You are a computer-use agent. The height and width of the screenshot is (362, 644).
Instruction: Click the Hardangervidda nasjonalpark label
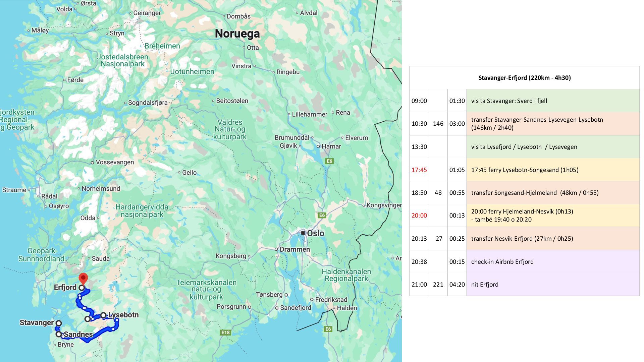(142, 211)
